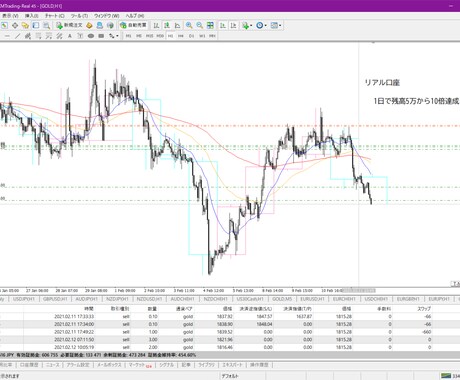Sort orders by スワップ column header
Image resolution: width=460 pixels, height=380 pixels.
click(424, 309)
